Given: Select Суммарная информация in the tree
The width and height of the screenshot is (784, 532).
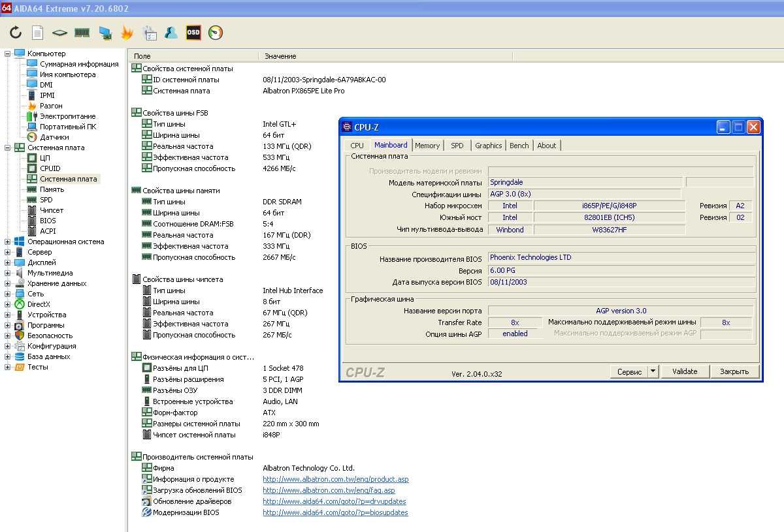Looking at the screenshot, I should coord(79,64).
